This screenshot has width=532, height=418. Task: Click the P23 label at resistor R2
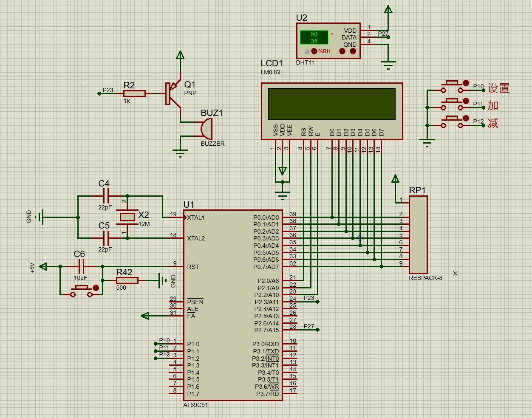[x=108, y=90]
